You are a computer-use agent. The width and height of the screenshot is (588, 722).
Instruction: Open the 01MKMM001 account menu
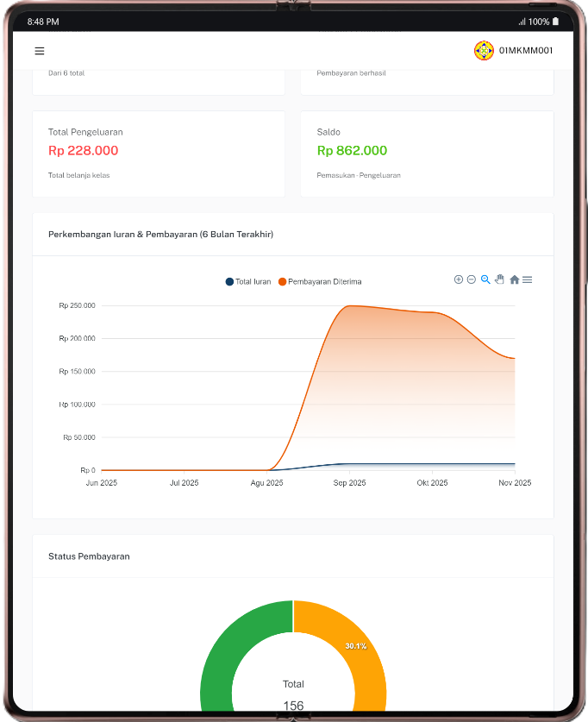[525, 51]
